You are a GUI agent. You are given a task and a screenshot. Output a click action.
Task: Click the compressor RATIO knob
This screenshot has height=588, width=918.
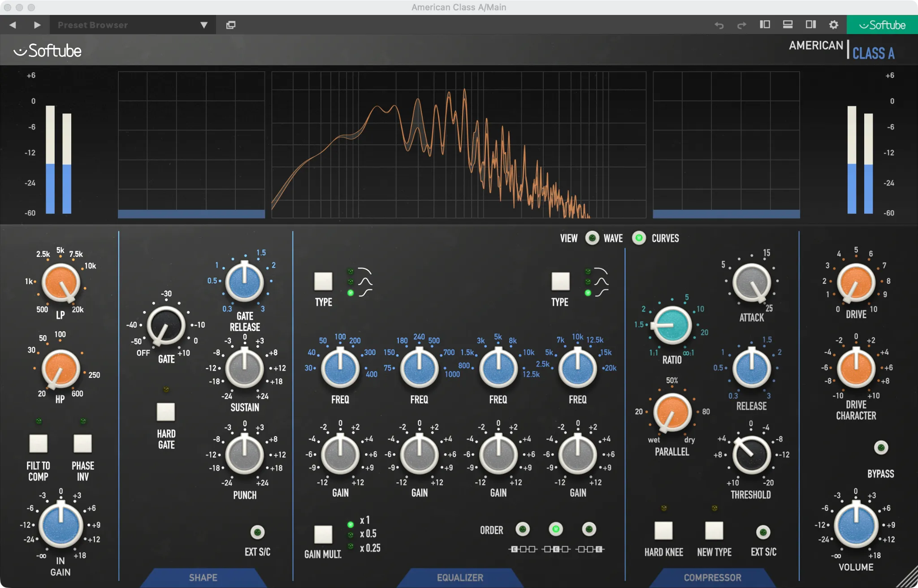[x=672, y=325]
